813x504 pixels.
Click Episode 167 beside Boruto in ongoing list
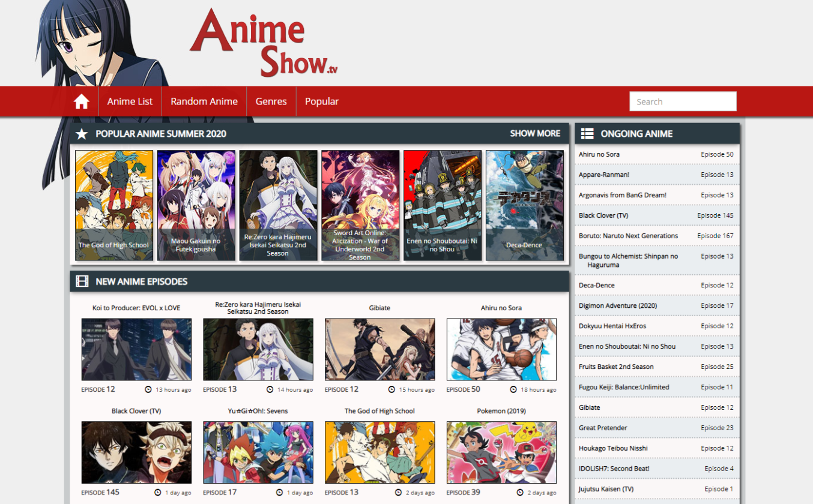click(x=715, y=236)
